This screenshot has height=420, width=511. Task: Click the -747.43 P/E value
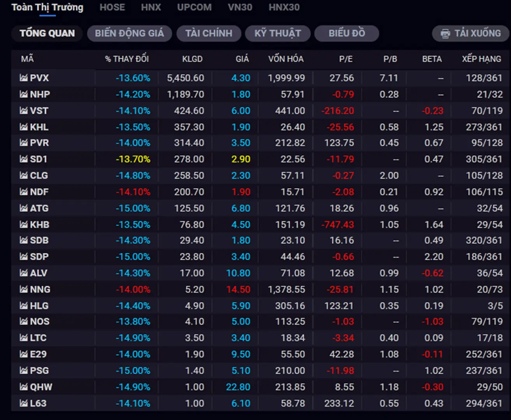point(337,224)
